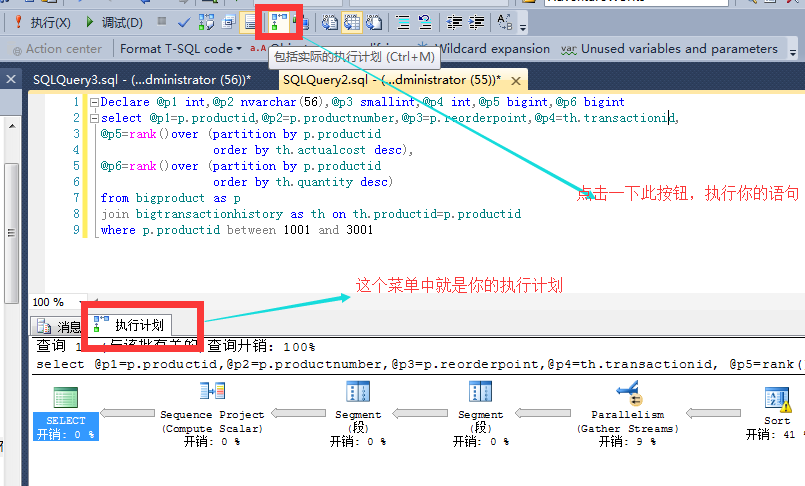Collapse the Declare statement block
805x486 pixels.
94,102
